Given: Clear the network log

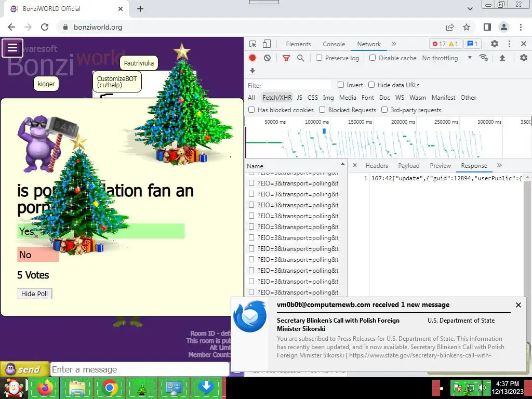Looking at the screenshot, I should pyautogui.click(x=268, y=58).
